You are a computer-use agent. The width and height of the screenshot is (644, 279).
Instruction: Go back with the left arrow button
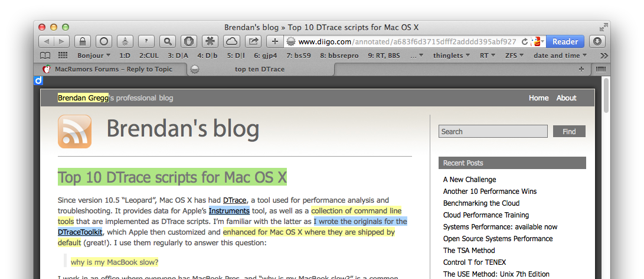click(x=47, y=41)
